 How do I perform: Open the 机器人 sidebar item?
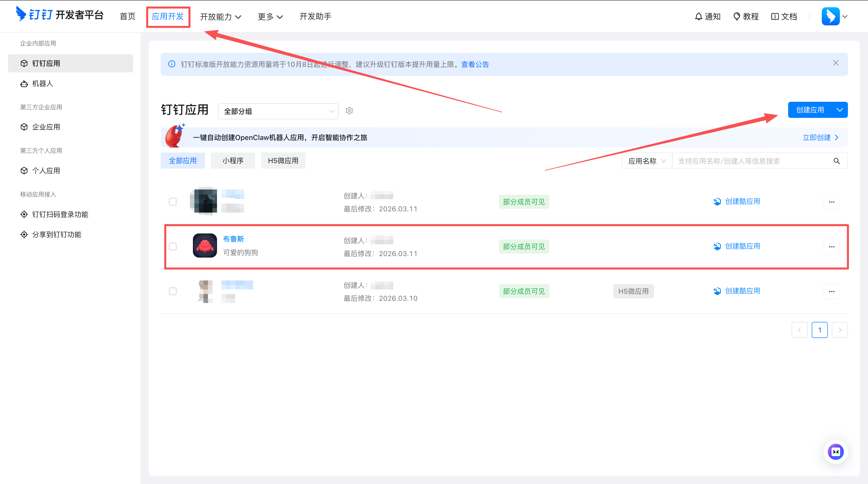click(42, 84)
